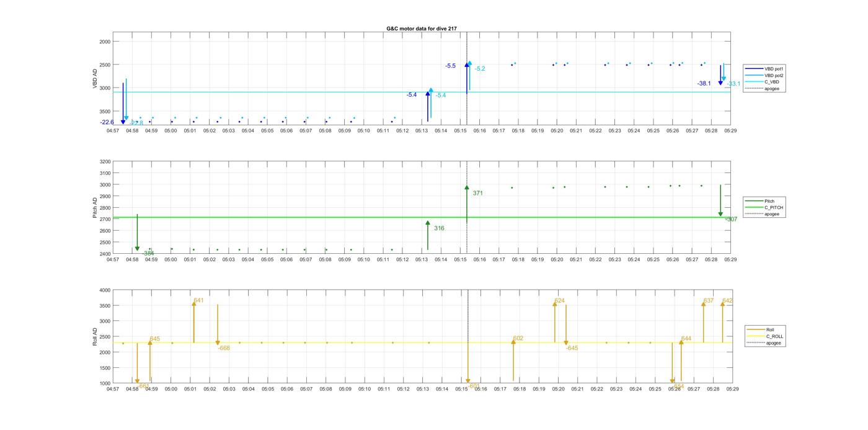Click the "645" roll annotation near 04:59
Viewport: 868px width, 430px height.
(x=154, y=339)
